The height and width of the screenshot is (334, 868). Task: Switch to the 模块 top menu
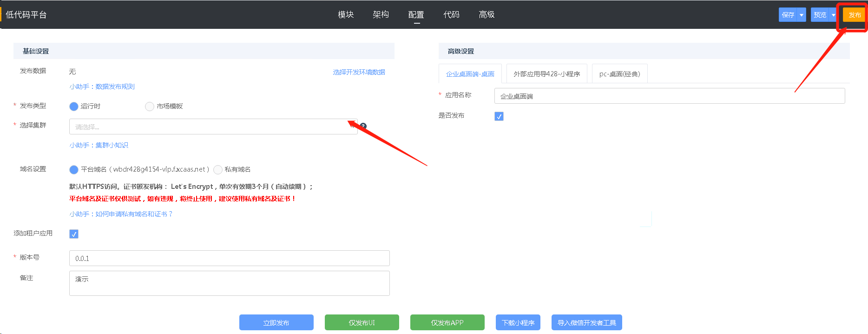pos(346,15)
